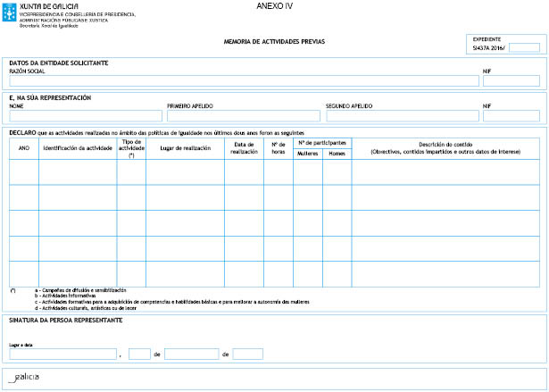
Task: Select the year field after last 'de'
Action: click(247, 354)
